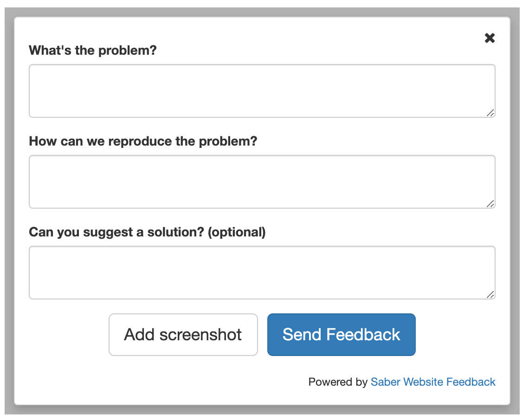The height and width of the screenshot is (420, 529).
Task: Click the word "Send" on the blue button
Action: 302,335
